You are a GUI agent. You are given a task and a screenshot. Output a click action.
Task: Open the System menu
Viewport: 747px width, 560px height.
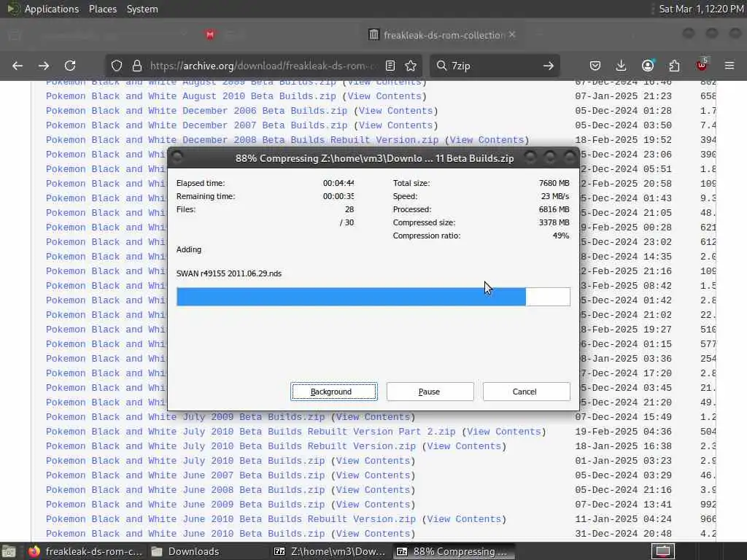[142, 9]
